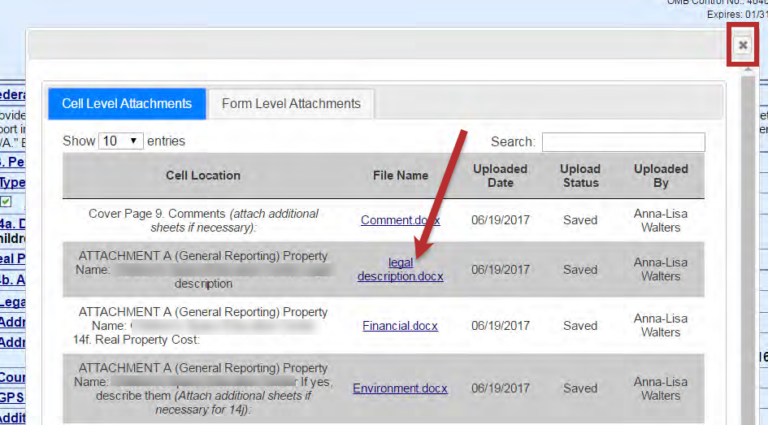Screen dimensions: 768x425
Task: Sort attachments by File Name header
Action: pos(400,175)
